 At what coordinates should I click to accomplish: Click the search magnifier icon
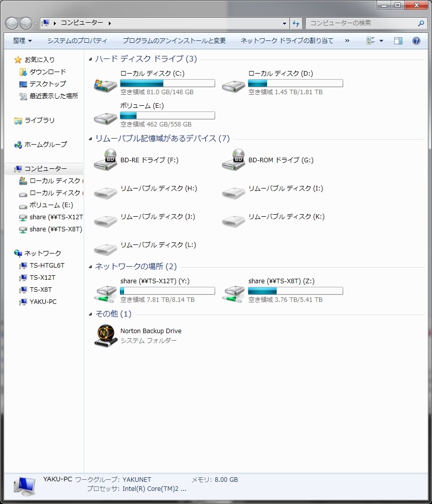(x=421, y=23)
